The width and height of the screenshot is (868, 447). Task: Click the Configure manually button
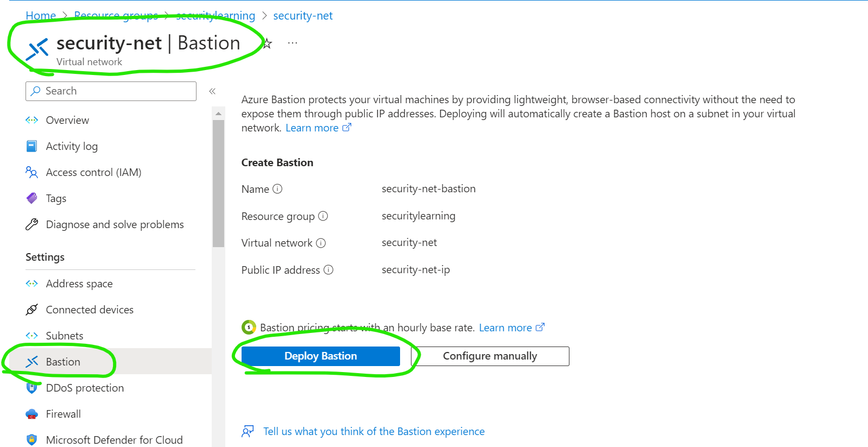[x=490, y=356]
